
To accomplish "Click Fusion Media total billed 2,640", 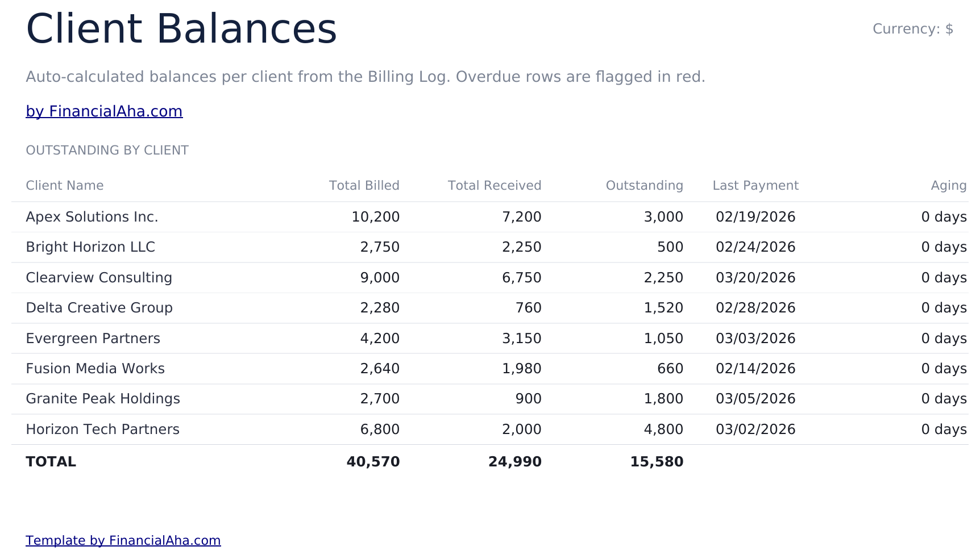I will [380, 369].
